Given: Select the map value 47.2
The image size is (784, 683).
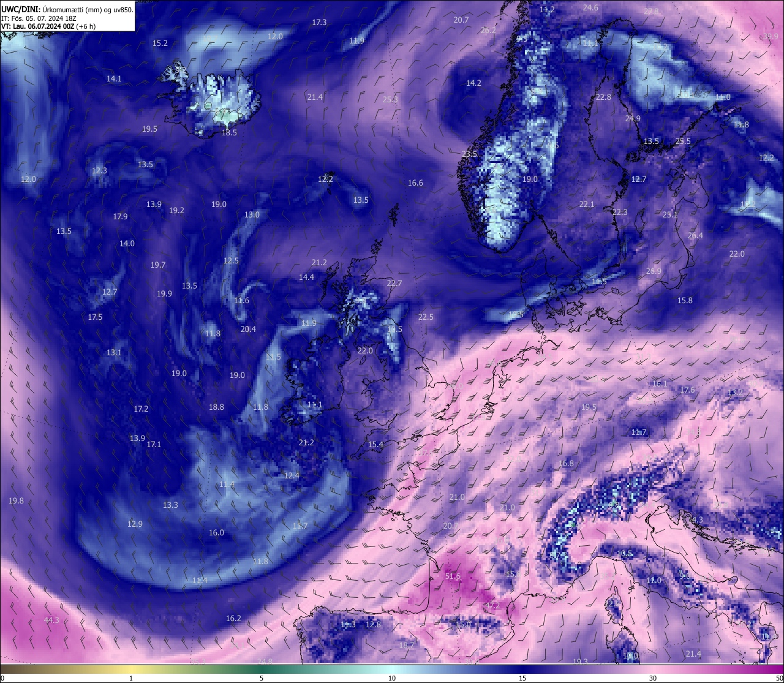Looking at the screenshot, I should tap(492, 606).
